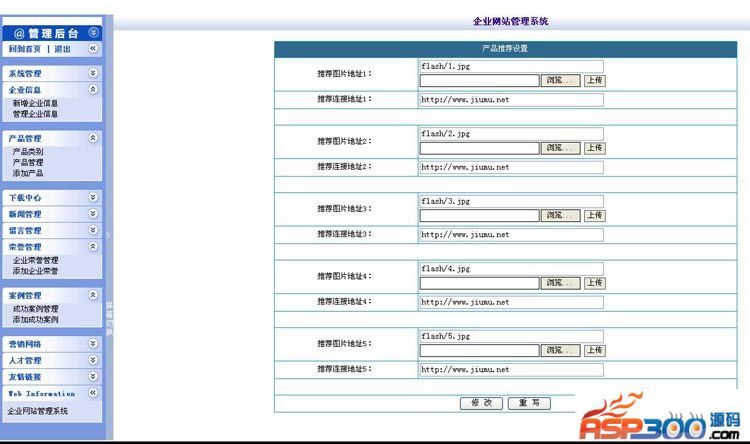Image resolution: width=750 pixels, height=444 pixels.
Task: Click 浏览 button for image 1
Action: pyautogui.click(x=561, y=80)
